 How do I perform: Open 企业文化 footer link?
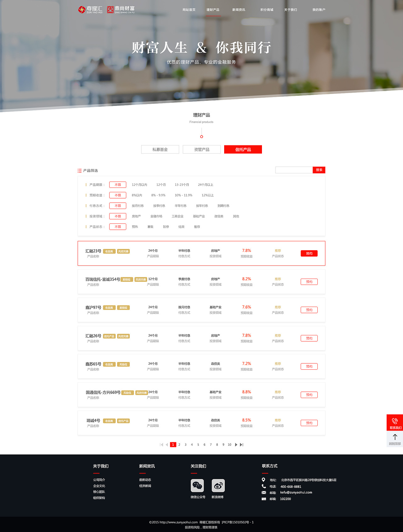pos(99,486)
